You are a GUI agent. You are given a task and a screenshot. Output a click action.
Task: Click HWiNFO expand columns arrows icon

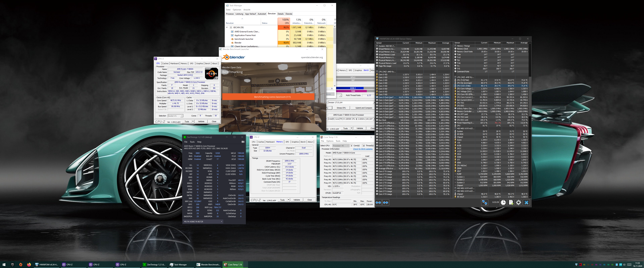click(378, 203)
